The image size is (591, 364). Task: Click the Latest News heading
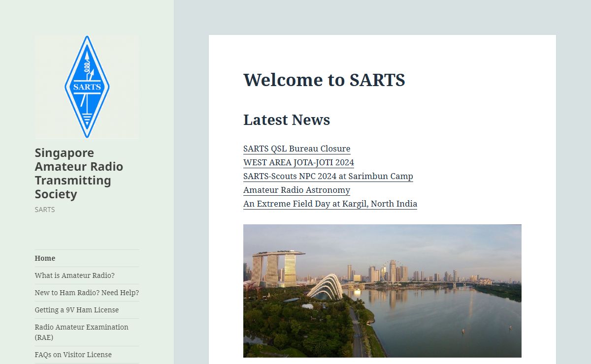pos(287,120)
